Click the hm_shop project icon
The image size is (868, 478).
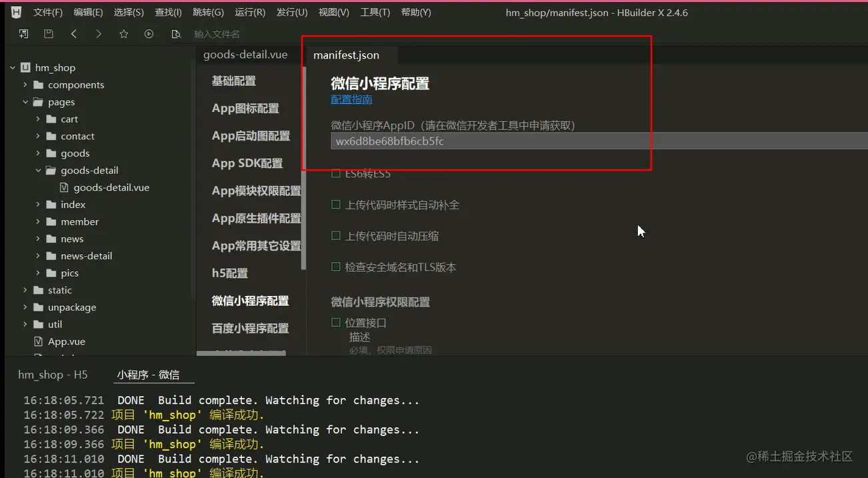(x=25, y=67)
